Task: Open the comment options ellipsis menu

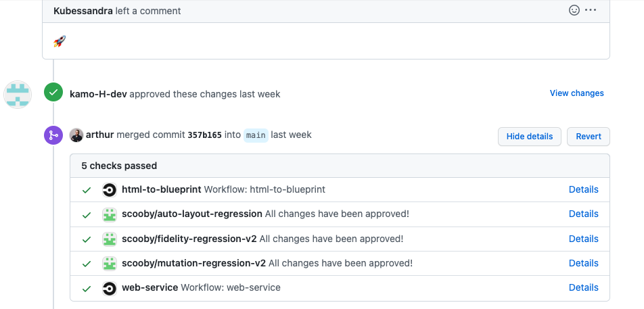Action: tap(591, 10)
